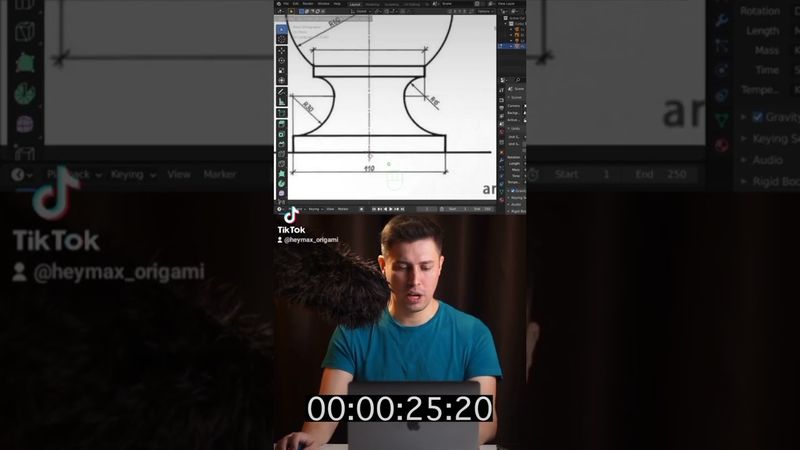
Task: Select the Rotate tool
Action: (x=282, y=60)
